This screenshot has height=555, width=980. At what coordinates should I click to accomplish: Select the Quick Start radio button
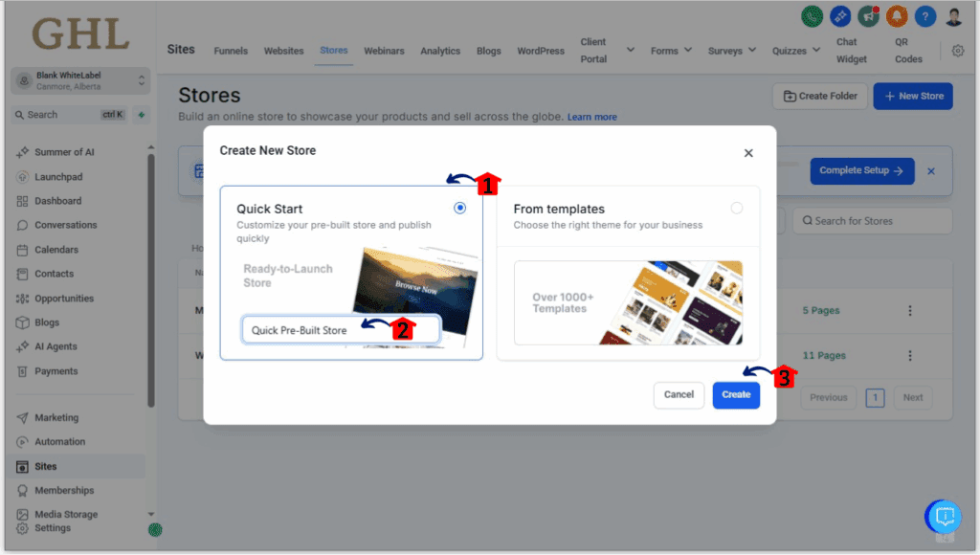[x=459, y=209]
